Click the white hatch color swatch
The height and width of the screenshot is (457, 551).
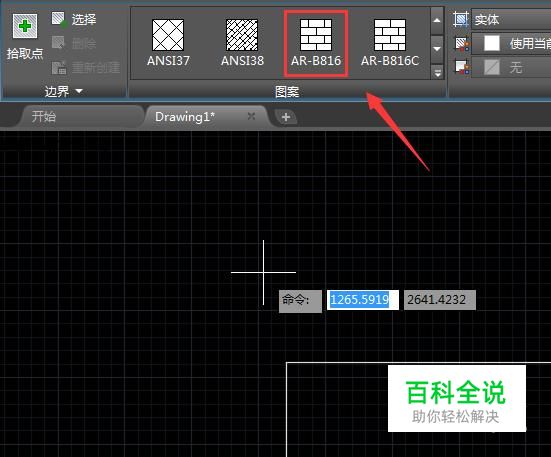click(x=492, y=44)
